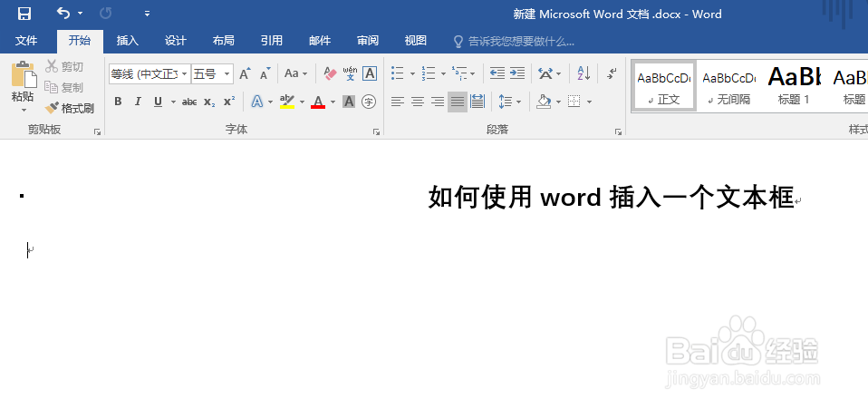Click Align Right icon

coord(438,102)
